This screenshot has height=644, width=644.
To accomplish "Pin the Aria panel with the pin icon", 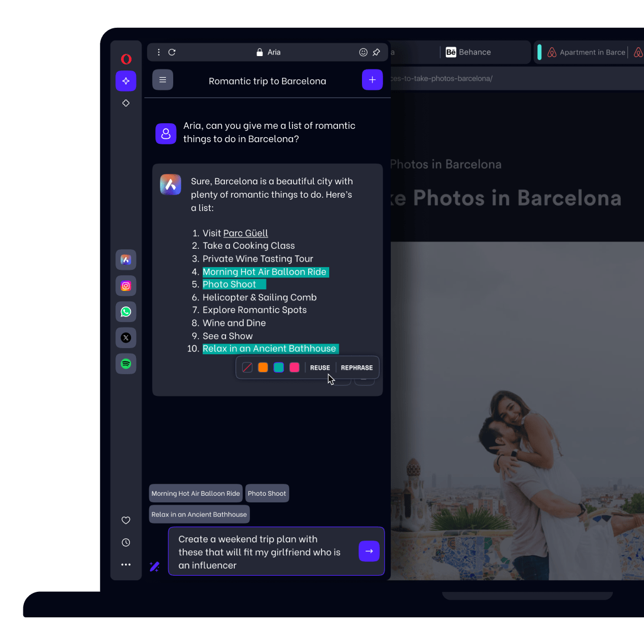I will click(376, 52).
